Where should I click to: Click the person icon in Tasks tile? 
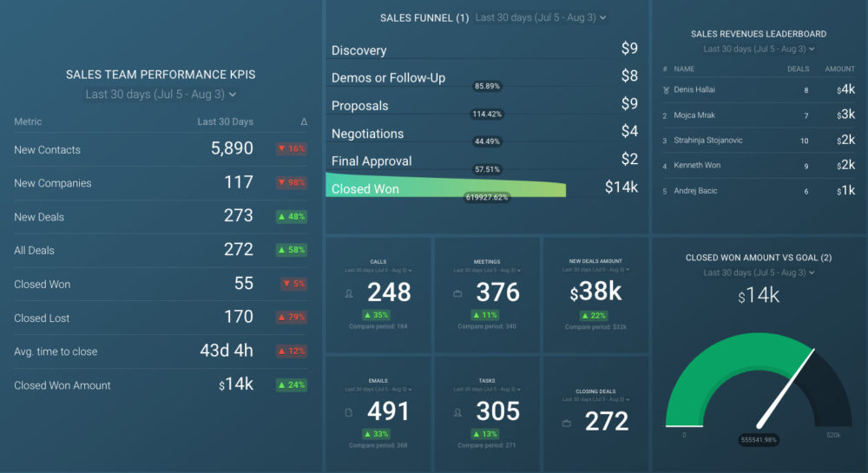(457, 411)
